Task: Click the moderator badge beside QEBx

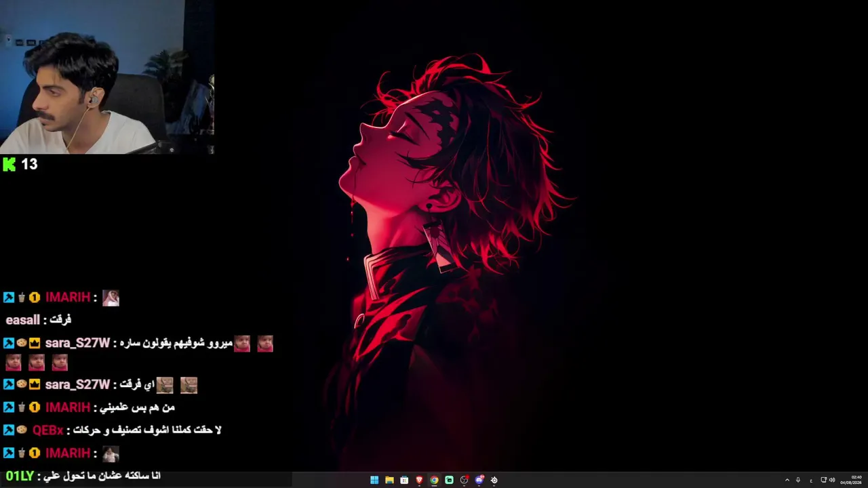Action: pyautogui.click(x=9, y=430)
